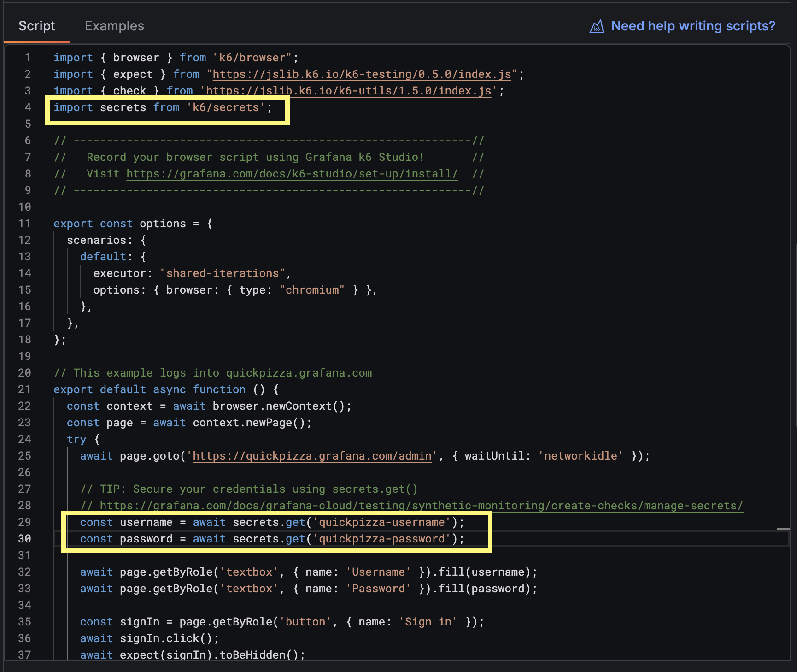Click line number 1 in the gutter
The height and width of the screenshot is (672, 797).
tap(27, 57)
